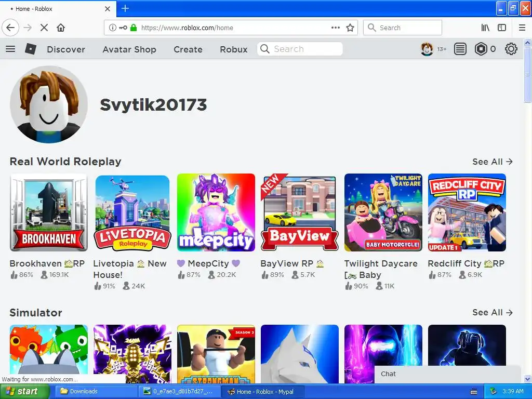
Task: Click the Livetopia 91% rating
Action: (105, 286)
